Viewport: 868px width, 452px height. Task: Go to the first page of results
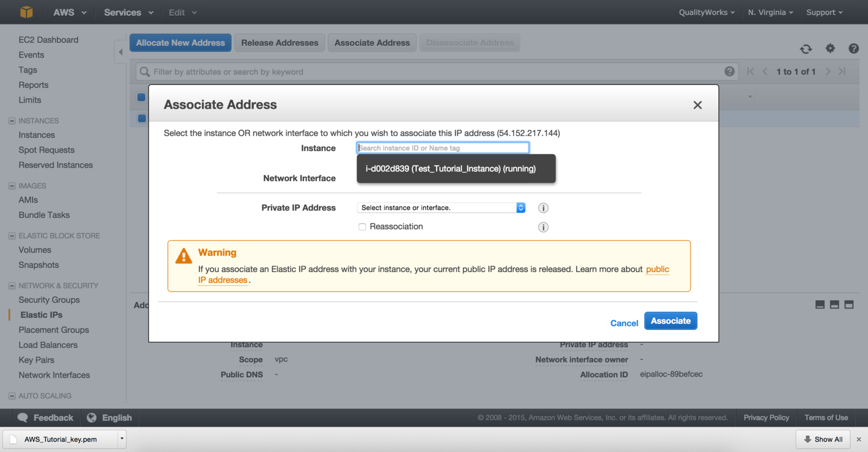750,72
